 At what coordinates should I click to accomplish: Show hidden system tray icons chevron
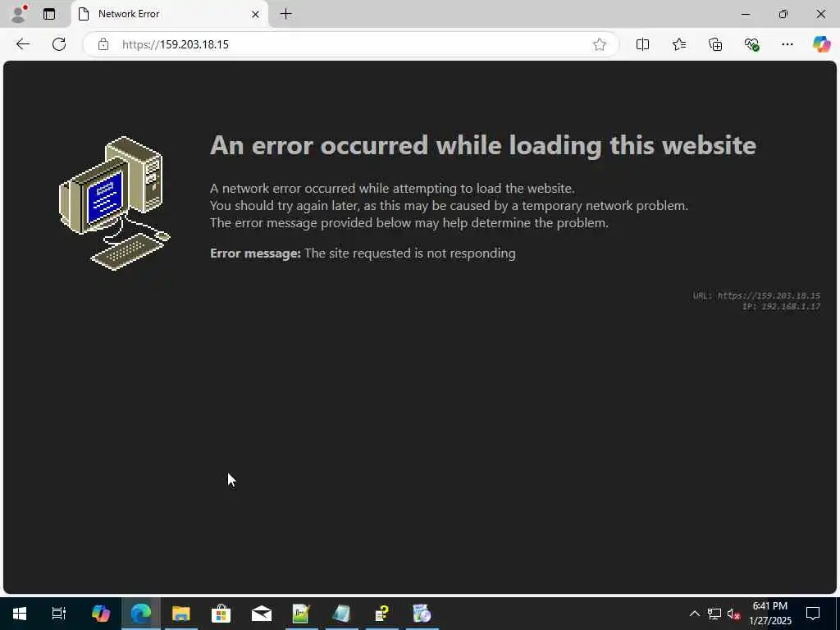click(x=694, y=614)
